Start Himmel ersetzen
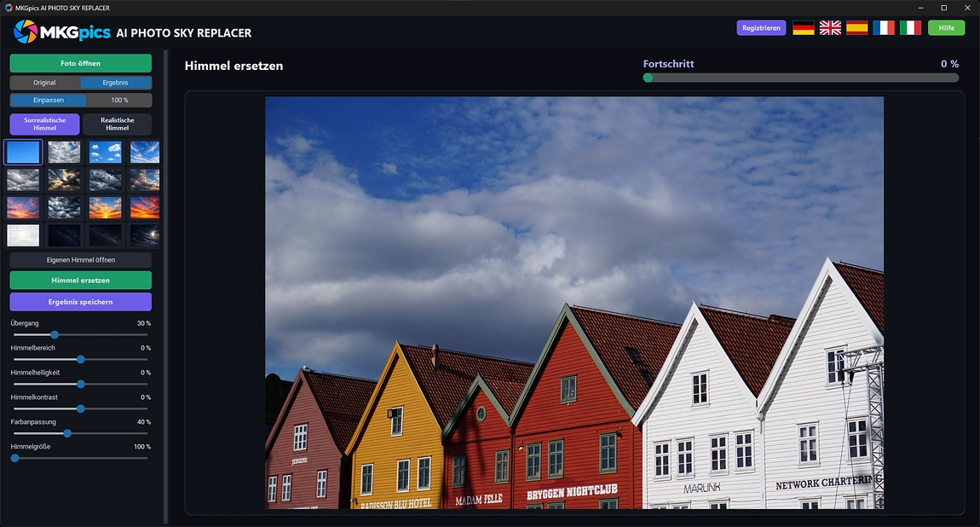Viewport: 980px width, 527px height. click(x=81, y=280)
